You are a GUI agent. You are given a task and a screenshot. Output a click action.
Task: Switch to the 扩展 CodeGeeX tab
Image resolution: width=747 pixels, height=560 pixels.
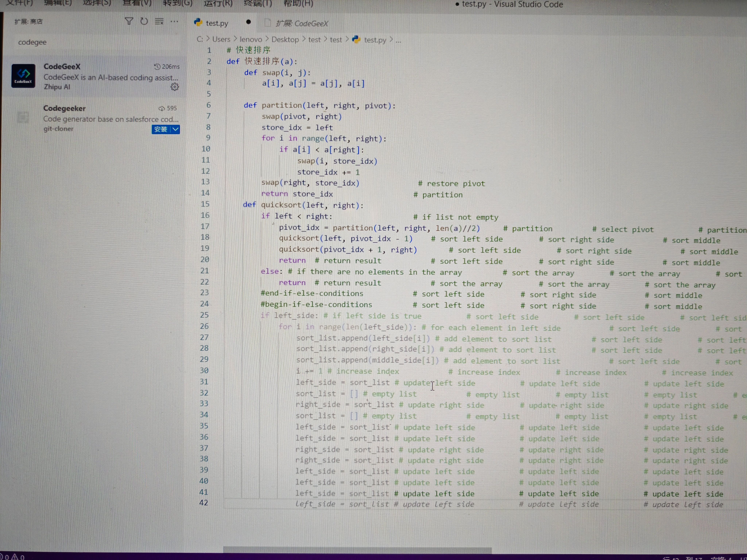(x=301, y=23)
